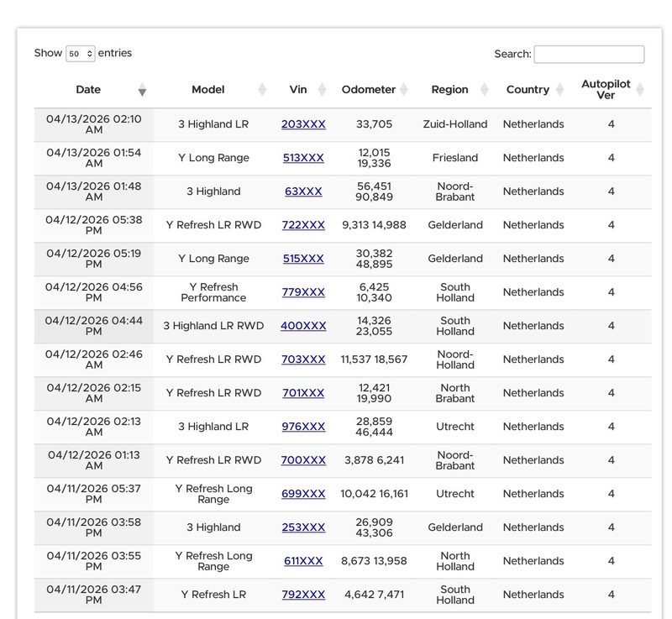Select date cell 04/11/2026 05:37 PM
This screenshot has width=672, height=619.
tap(94, 494)
